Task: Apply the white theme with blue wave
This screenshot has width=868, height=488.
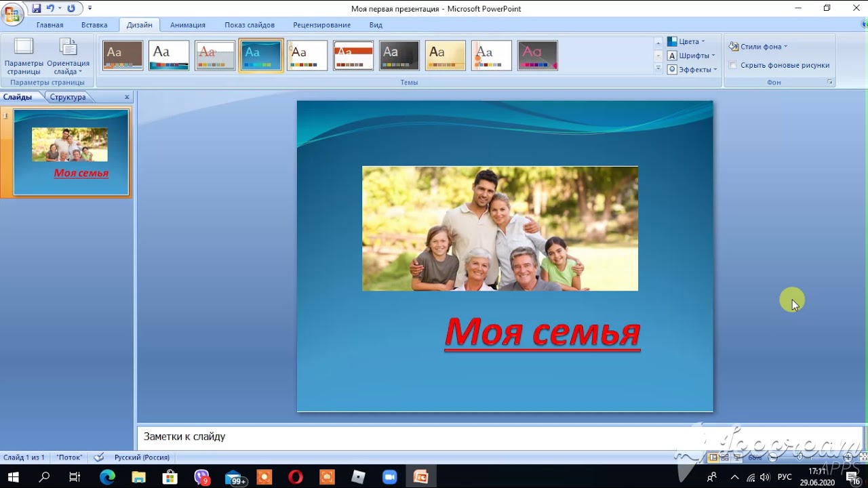Action: 169,56
